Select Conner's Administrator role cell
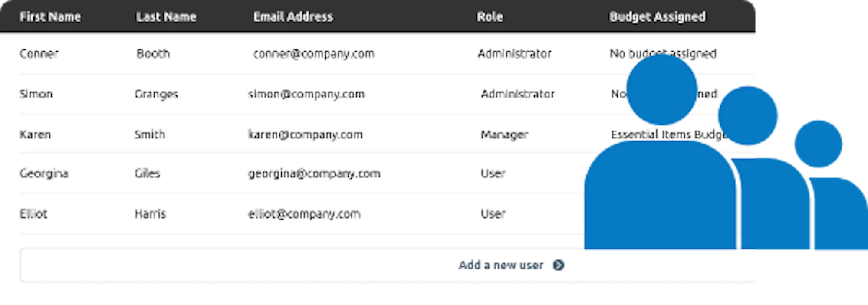Image resolution: width=868 pixels, height=305 pixels. tap(514, 54)
